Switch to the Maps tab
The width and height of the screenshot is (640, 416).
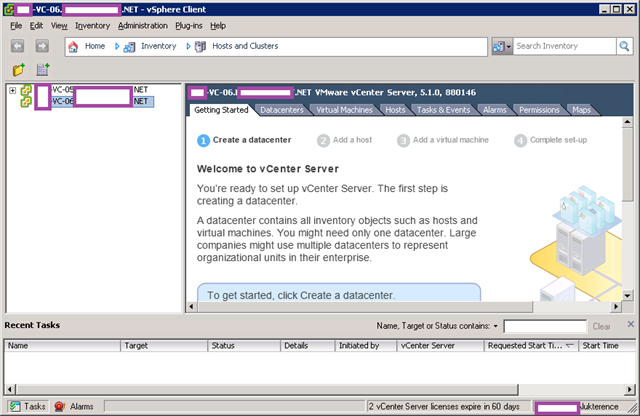pos(581,110)
